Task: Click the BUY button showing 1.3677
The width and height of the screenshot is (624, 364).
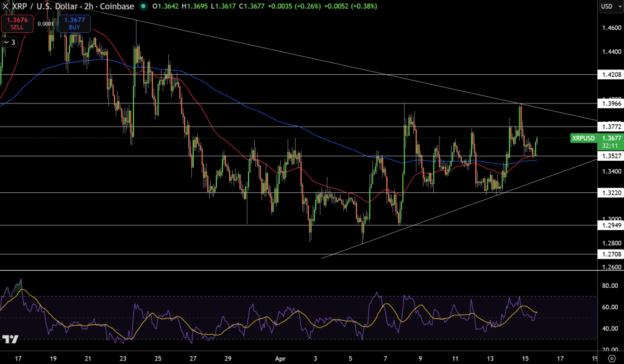Action: tap(74, 23)
